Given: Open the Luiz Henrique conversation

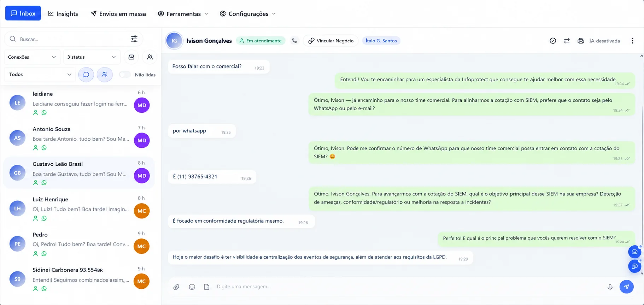Looking at the screenshot, I should point(79,209).
